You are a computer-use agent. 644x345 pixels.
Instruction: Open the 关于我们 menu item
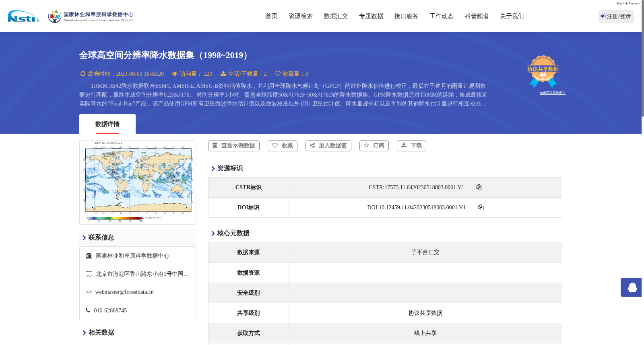[512, 16]
